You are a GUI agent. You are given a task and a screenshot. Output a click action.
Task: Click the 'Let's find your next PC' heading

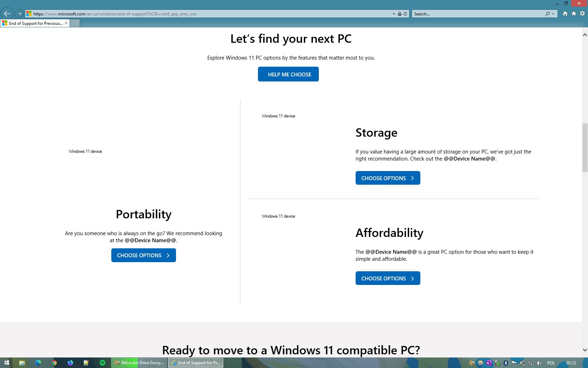pos(291,39)
